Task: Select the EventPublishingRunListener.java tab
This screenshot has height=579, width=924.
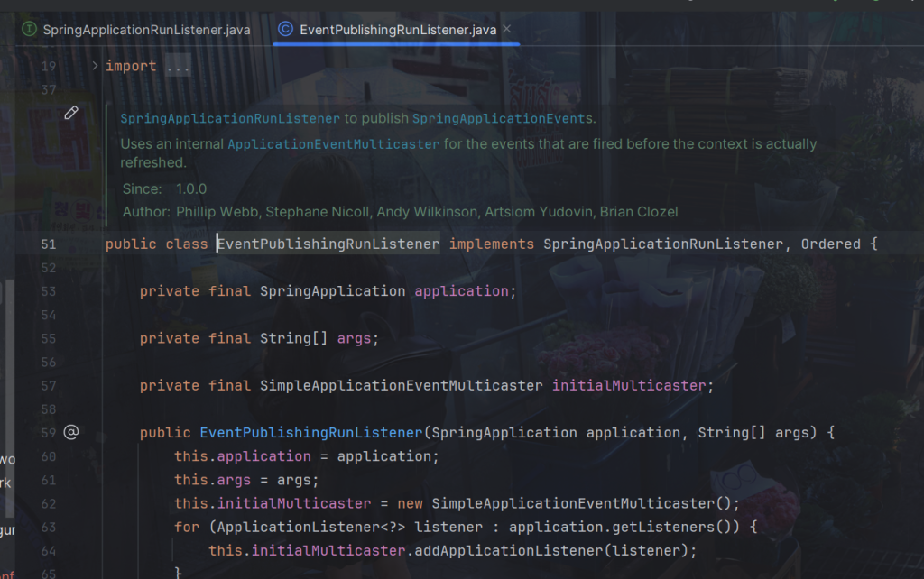Action: [x=397, y=29]
